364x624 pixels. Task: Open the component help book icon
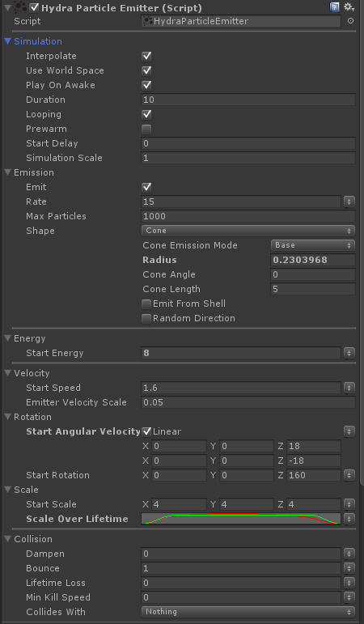click(335, 7)
